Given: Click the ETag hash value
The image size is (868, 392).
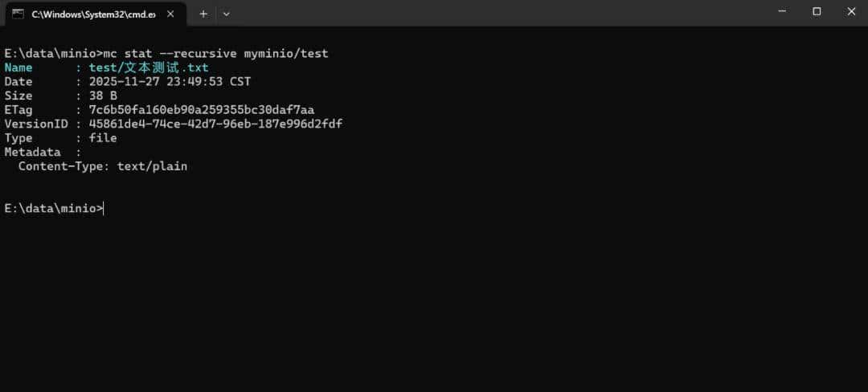Looking at the screenshot, I should 201,109.
